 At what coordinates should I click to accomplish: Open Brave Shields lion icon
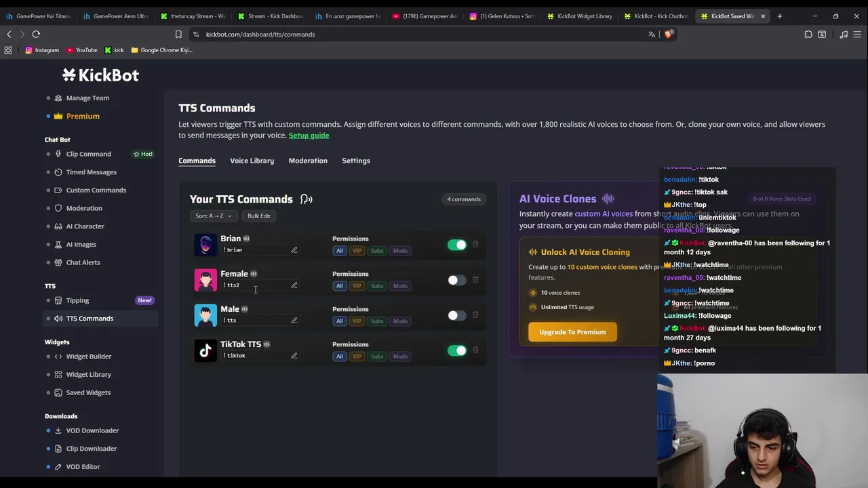668,34
